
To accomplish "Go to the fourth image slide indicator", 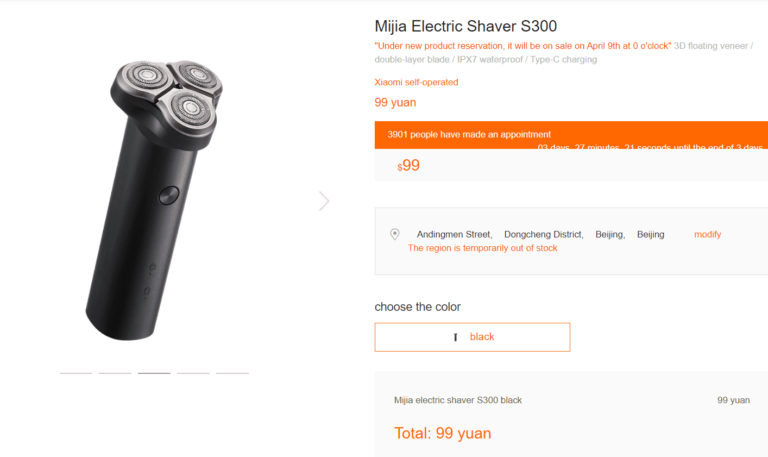I will [x=193, y=373].
